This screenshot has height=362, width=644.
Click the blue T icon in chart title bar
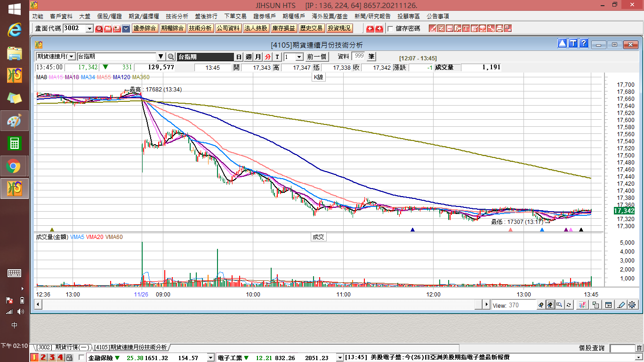(573, 44)
